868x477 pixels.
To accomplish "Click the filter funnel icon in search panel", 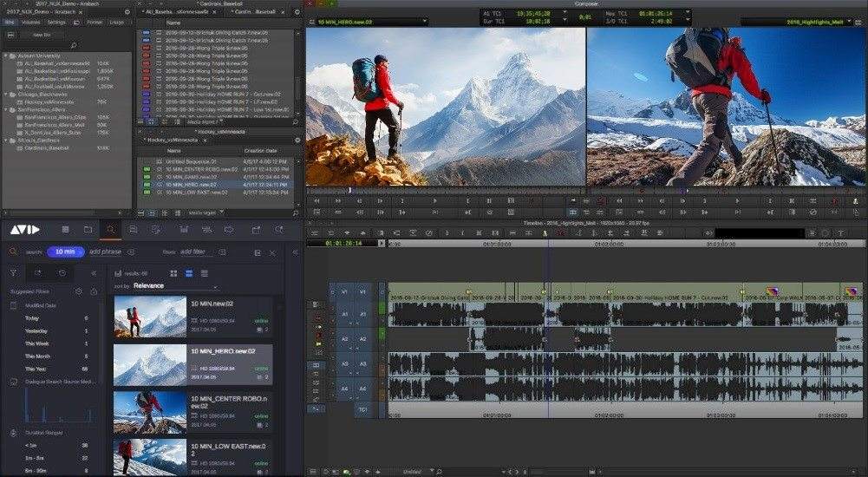I will (x=13, y=273).
